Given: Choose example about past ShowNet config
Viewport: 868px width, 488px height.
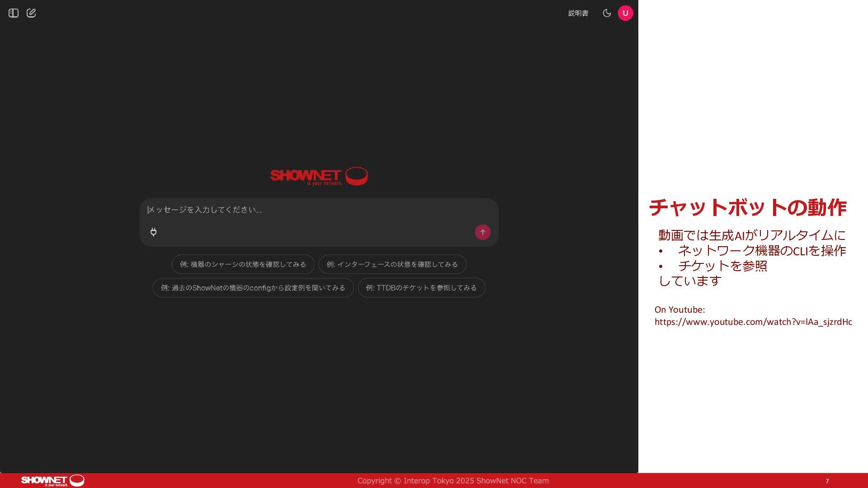Looking at the screenshot, I should pos(253,288).
